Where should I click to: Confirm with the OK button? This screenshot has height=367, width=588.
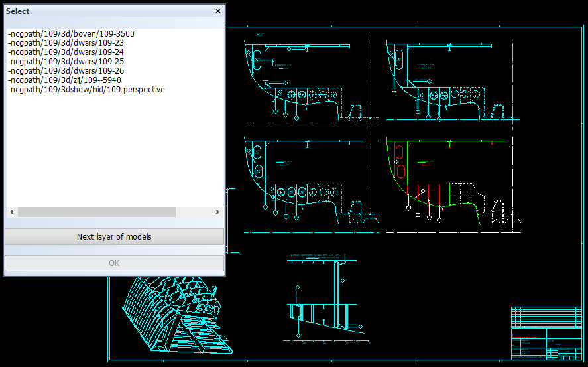tap(114, 263)
